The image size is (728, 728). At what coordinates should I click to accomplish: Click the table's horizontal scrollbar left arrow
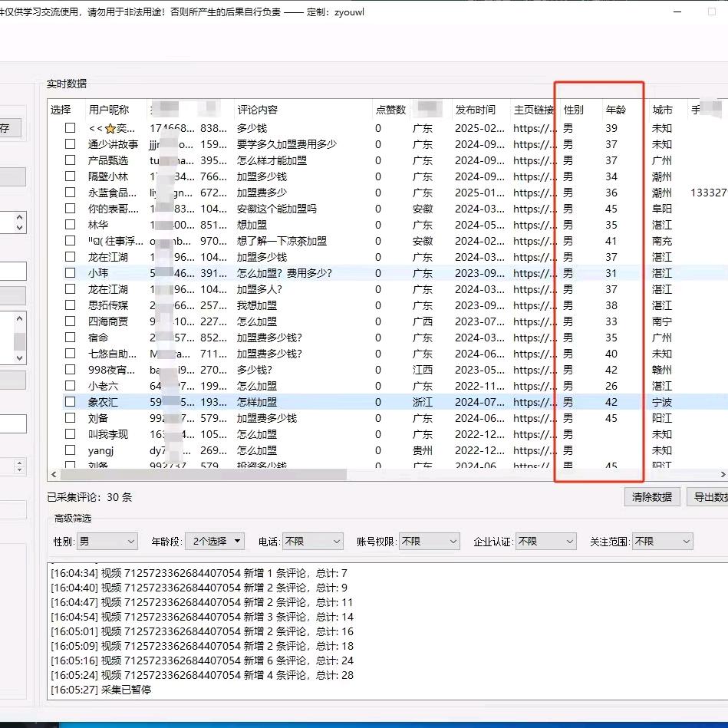click(x=54, y=475)
